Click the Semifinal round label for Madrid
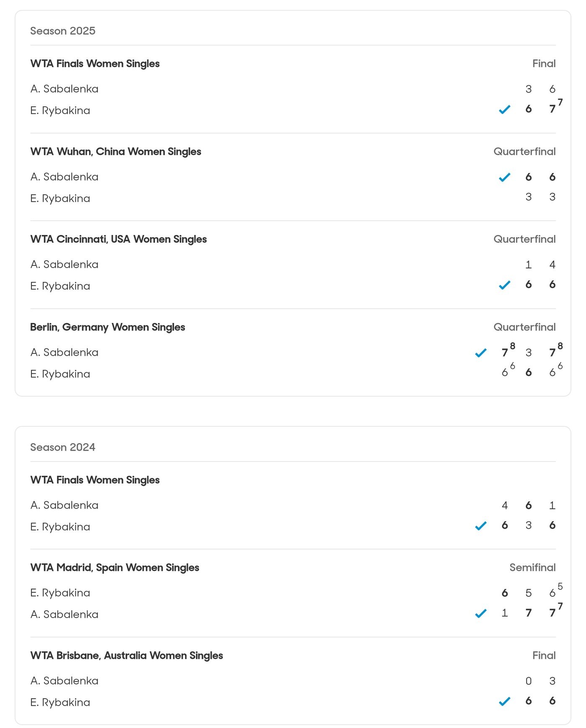 point(532,568)
